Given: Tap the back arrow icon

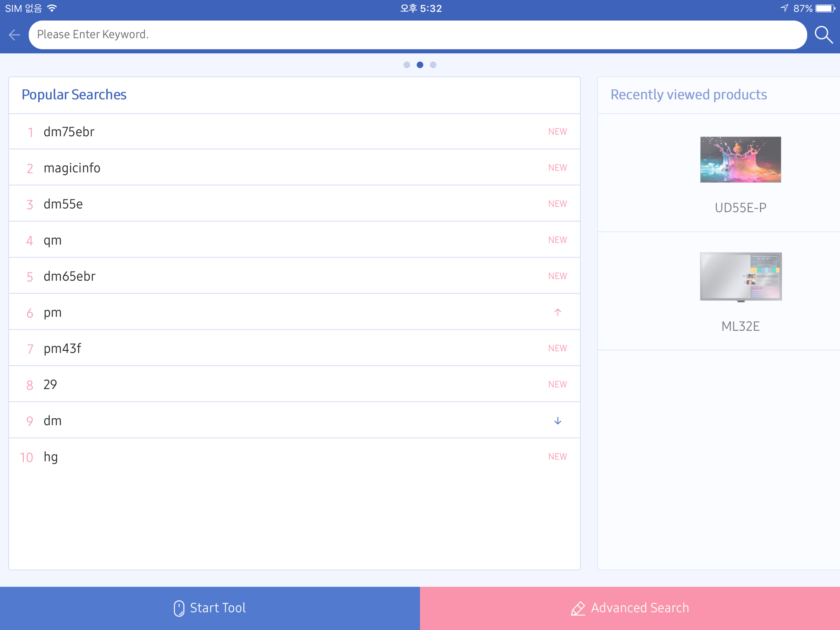Looking at the screenshot, I should click(x=14, y=35).
